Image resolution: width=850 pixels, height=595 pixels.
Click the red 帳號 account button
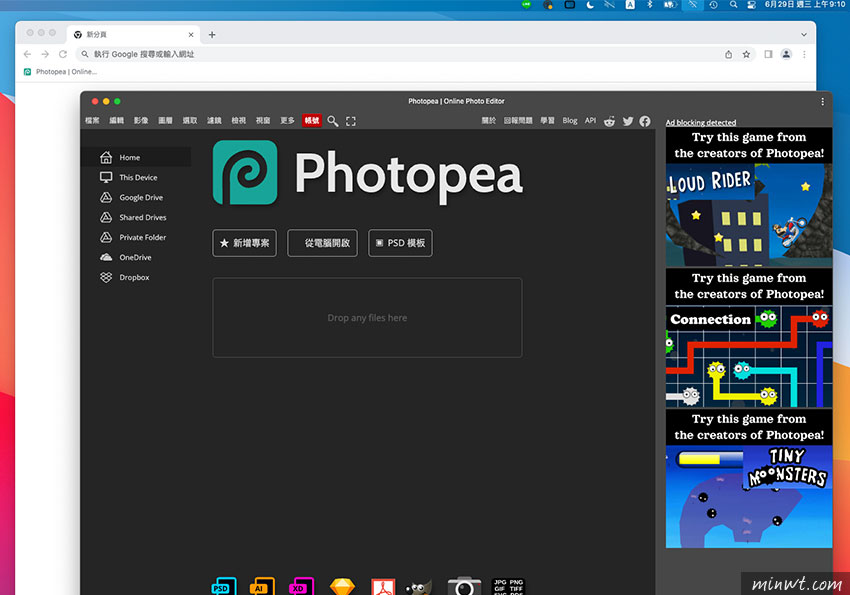(312, 120)
